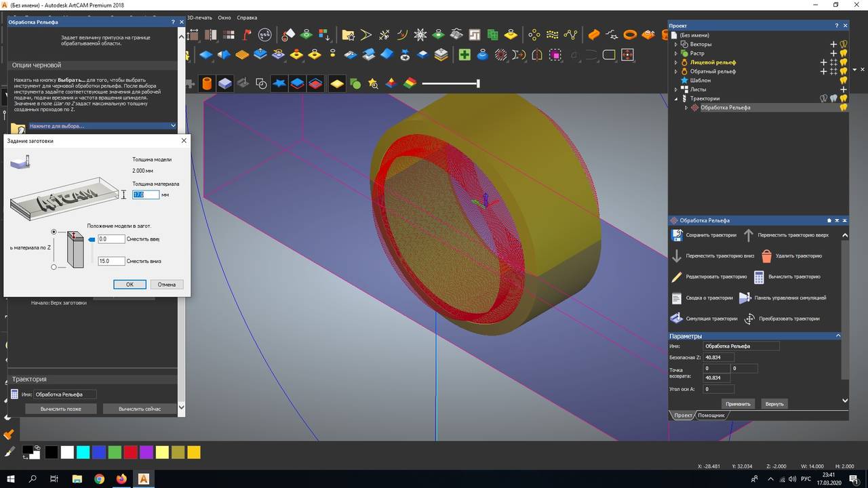The image size is (868, 488).
Task: Select the cyan color swatch
Action: click(x=83, y=452)
